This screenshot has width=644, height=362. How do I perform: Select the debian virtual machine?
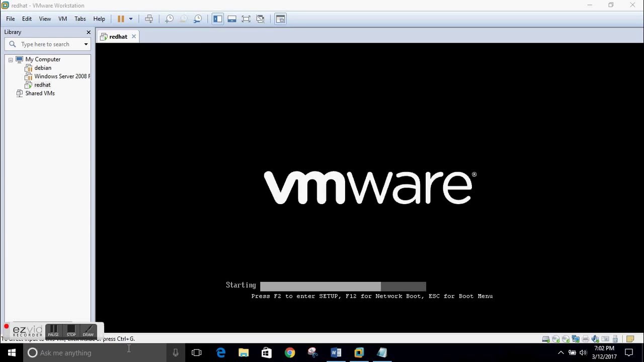(43, 68)
